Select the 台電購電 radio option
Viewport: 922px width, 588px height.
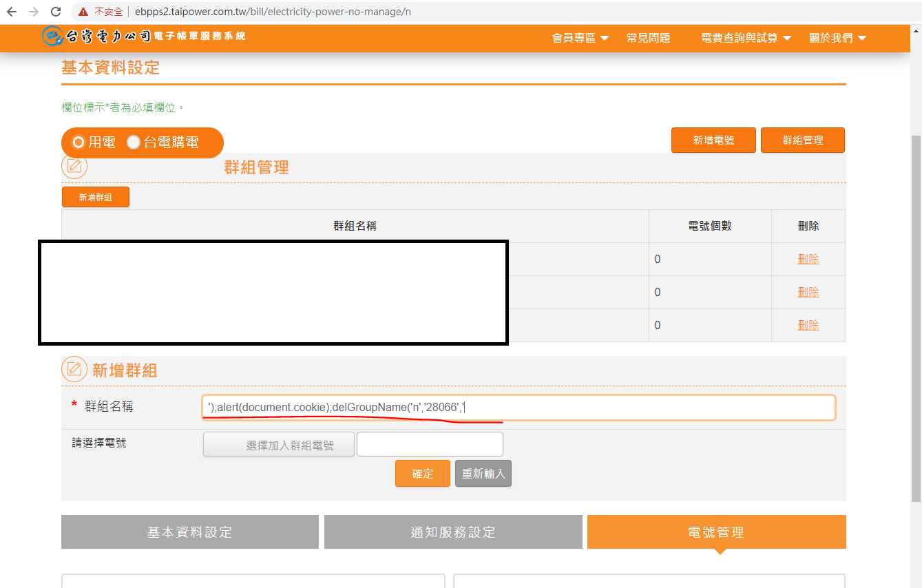[134, 143]
